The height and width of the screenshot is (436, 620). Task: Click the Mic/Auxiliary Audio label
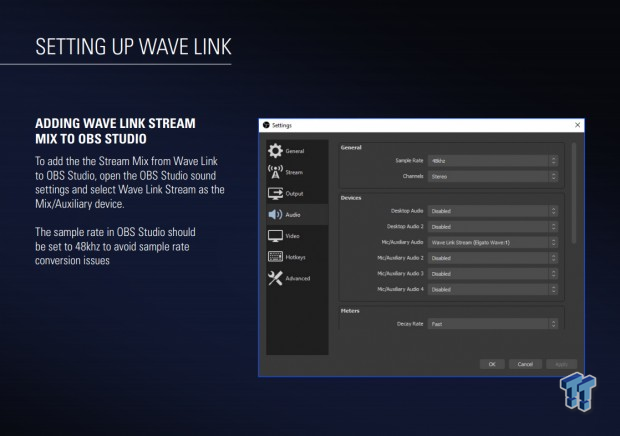402,242
